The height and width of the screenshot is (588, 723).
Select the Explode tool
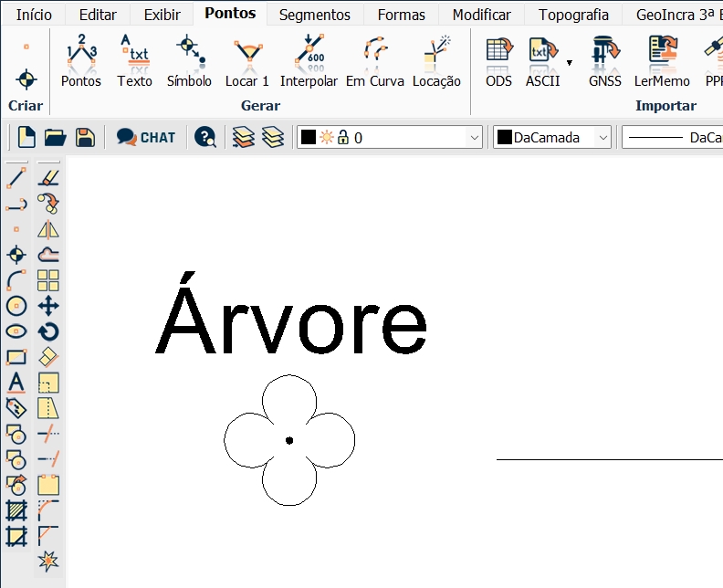[48, 562]
